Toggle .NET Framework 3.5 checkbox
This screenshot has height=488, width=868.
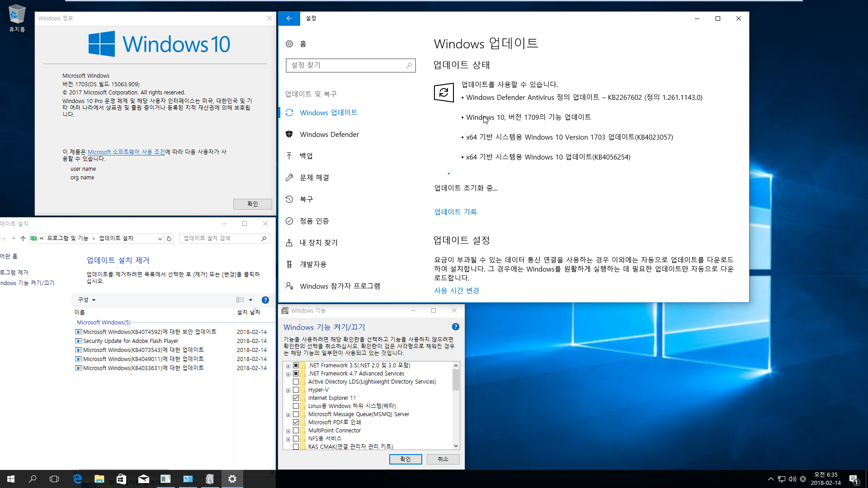coord(296,366)
